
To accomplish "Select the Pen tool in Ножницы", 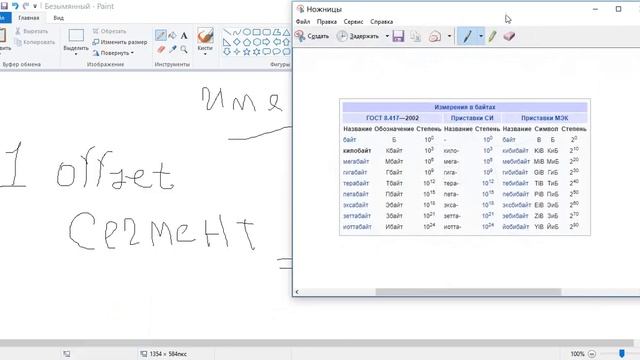I will 467,36.
